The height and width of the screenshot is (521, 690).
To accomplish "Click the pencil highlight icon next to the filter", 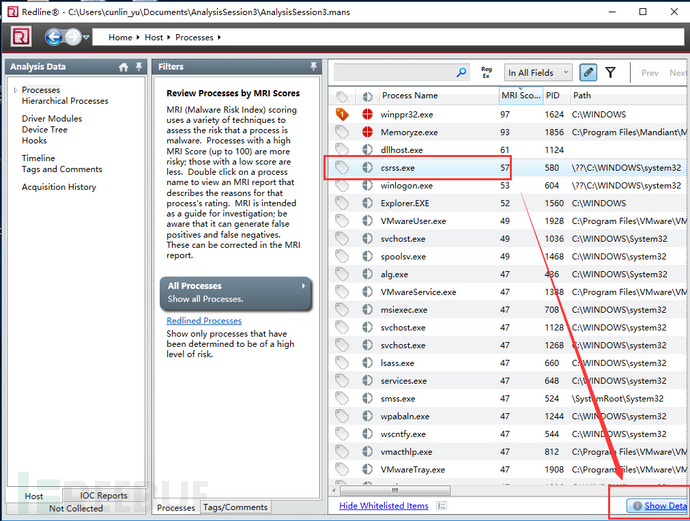I will pos(588,73).
